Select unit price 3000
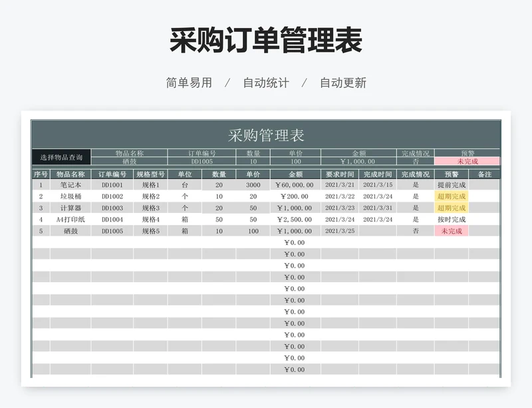Image resolution: width=532 pixels, height=408 pixels. (253, 185)
